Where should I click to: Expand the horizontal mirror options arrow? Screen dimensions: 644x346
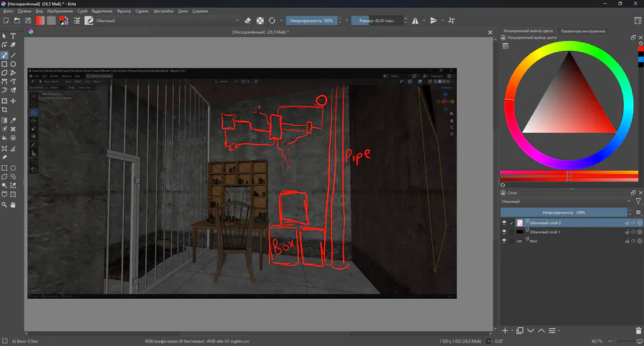[424, 21]
